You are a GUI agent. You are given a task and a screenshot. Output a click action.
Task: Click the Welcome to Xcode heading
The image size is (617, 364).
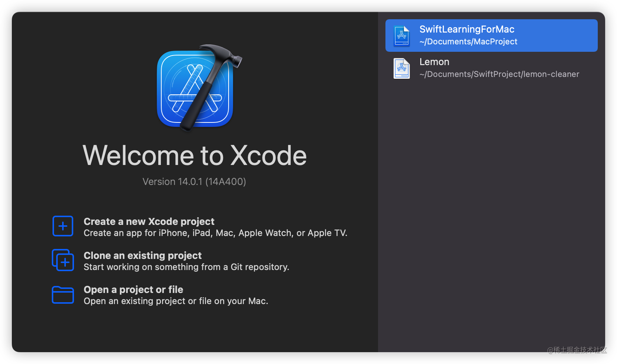(x=195, y=155)
